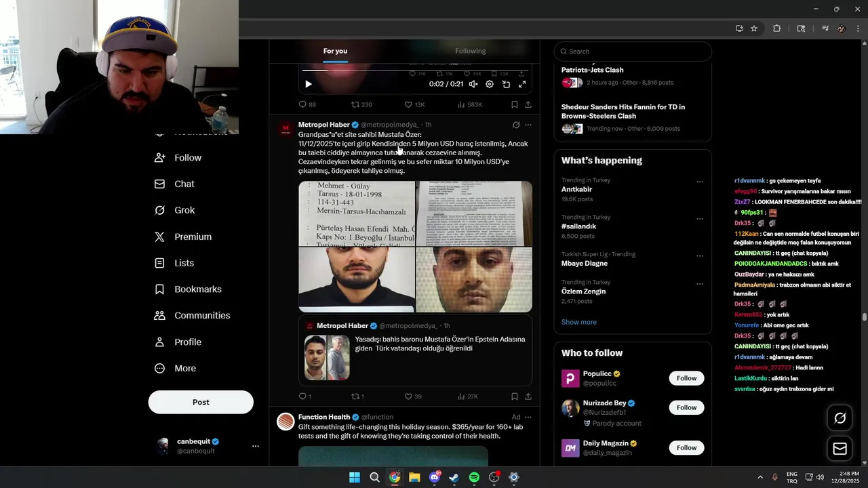Share the Metropol Haber post
This screenshot has width=868, height=488.
tap(528, 396)
